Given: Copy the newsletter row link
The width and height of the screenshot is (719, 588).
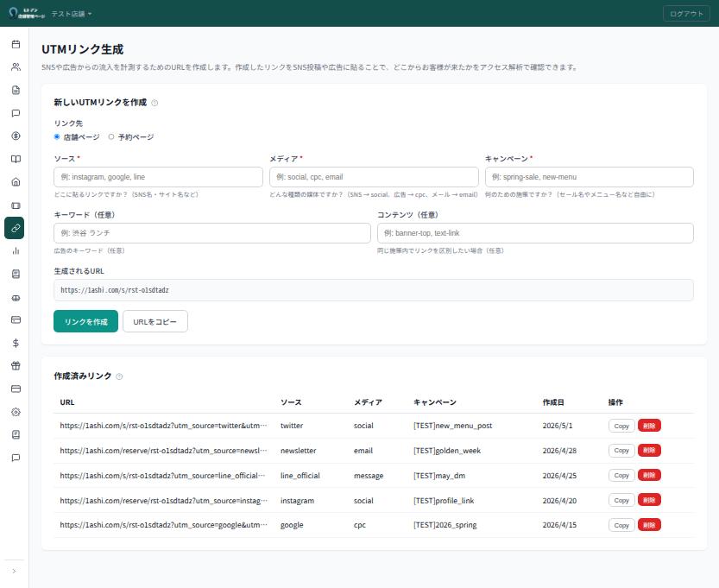Looking at the screenshot, I should pos(621,451).
